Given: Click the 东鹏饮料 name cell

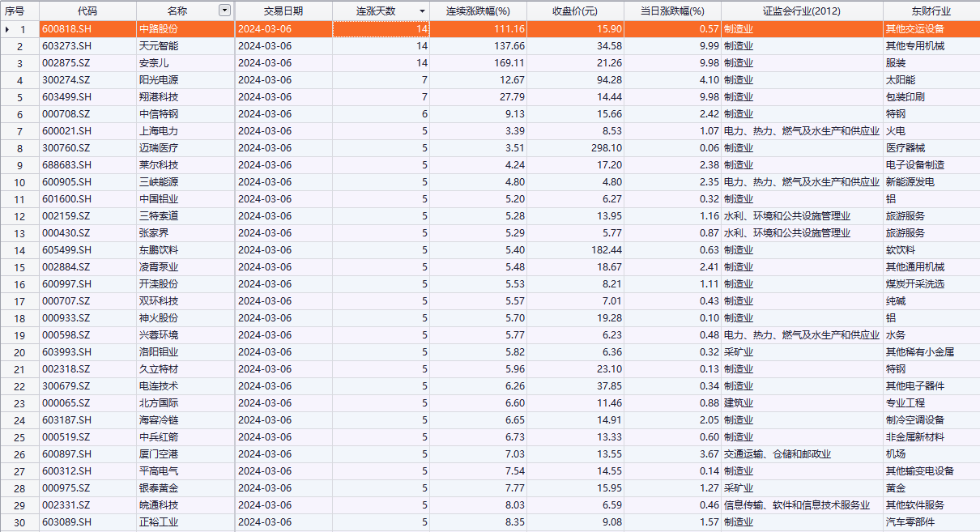Looking at the screenshot, I should point(159,250).
